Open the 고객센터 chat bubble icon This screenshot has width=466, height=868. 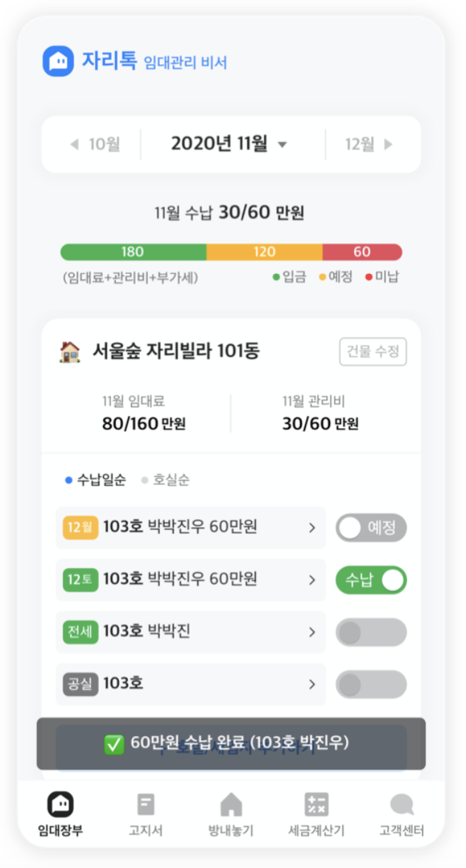(402, 804)
